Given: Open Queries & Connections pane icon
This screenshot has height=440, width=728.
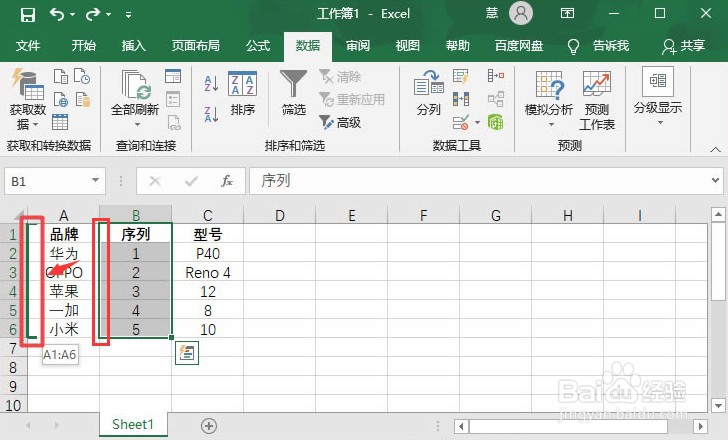Looking at the screenshot, I should pos(173,76).
